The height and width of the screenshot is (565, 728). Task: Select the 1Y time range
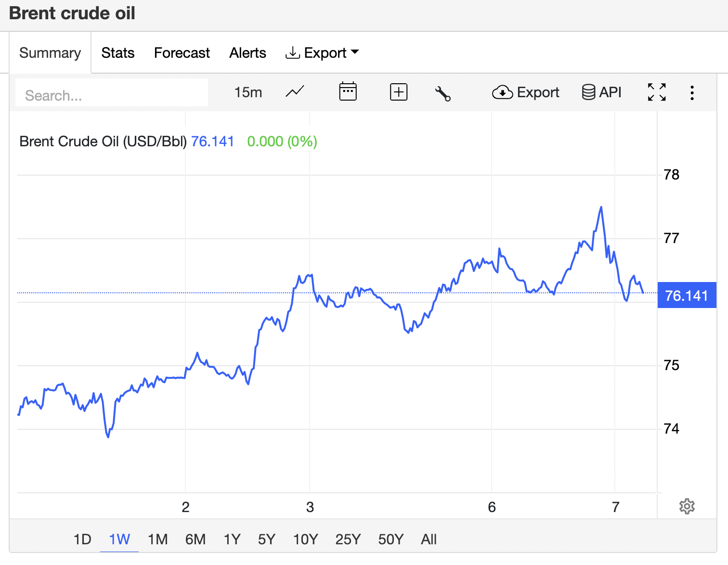[x=232, y=539]
